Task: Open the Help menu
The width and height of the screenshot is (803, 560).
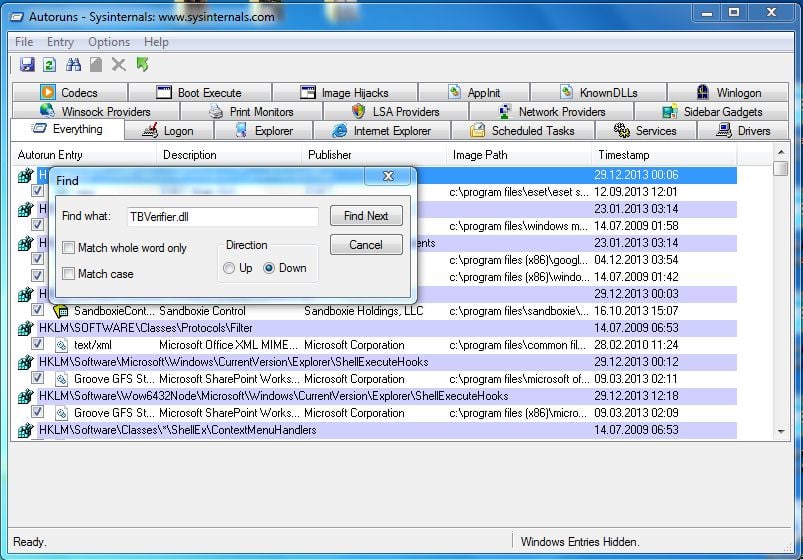Action: [x=156, y=42]
